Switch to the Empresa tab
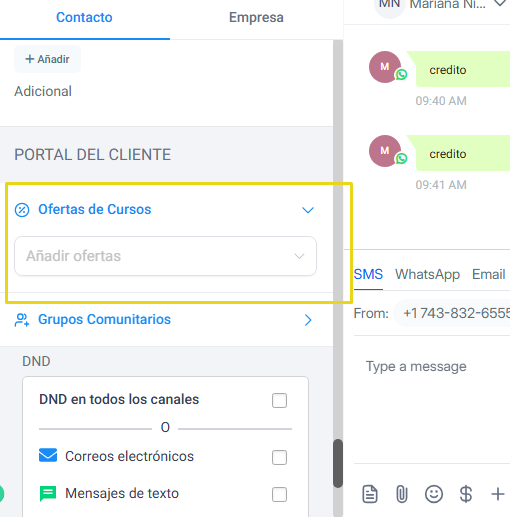The height and width of the screenshot is (517, 510). (x=256, y=17)
